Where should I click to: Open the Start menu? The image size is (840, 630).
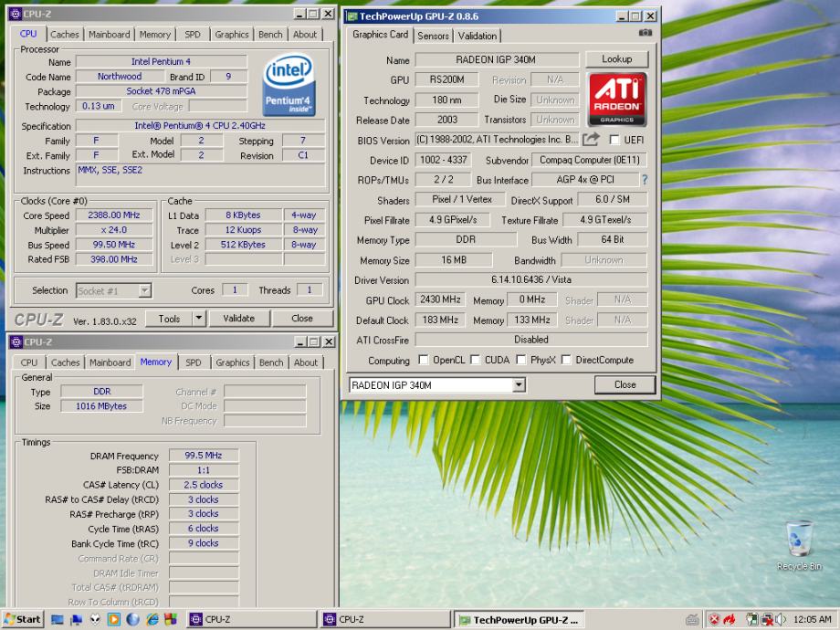pos(23,619)
